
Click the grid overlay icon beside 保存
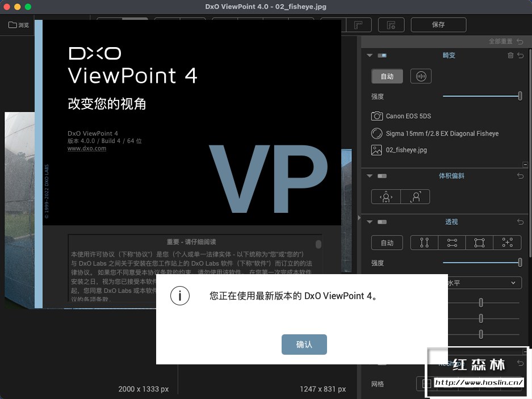pos(391,25)
